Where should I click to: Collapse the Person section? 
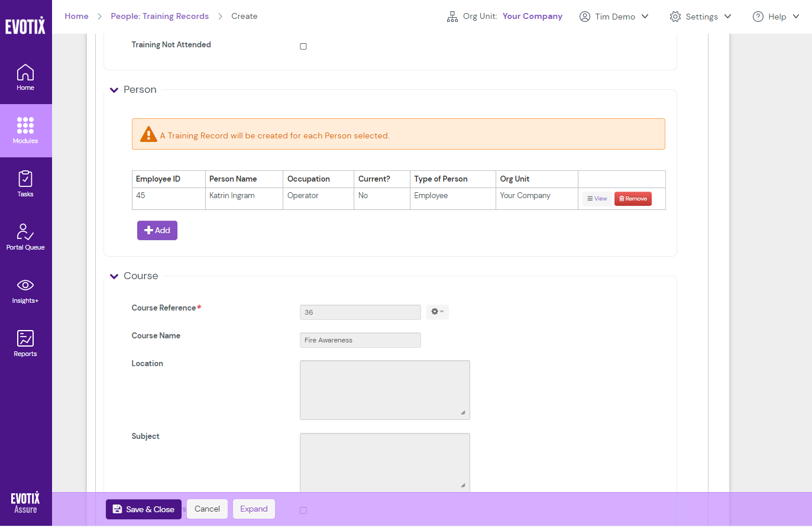[x=114, y=90]
